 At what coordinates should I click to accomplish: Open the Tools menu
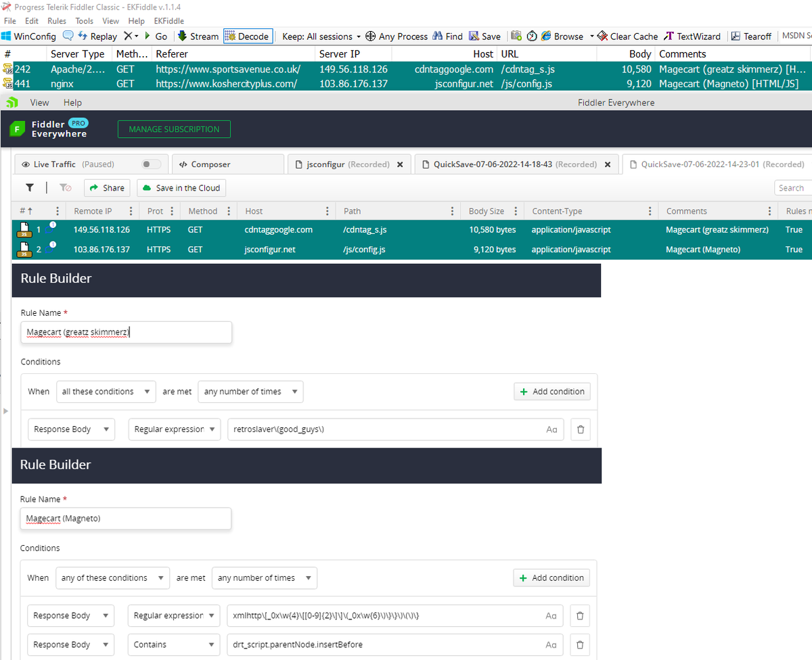point(85,21)
